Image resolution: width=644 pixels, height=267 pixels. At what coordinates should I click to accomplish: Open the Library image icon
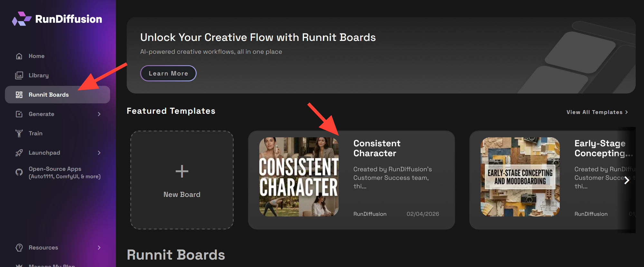click(x=19, y=75)
